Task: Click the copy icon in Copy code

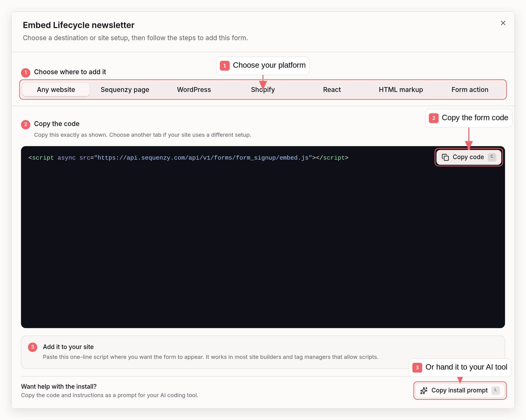Action: (x=445, y=157)
